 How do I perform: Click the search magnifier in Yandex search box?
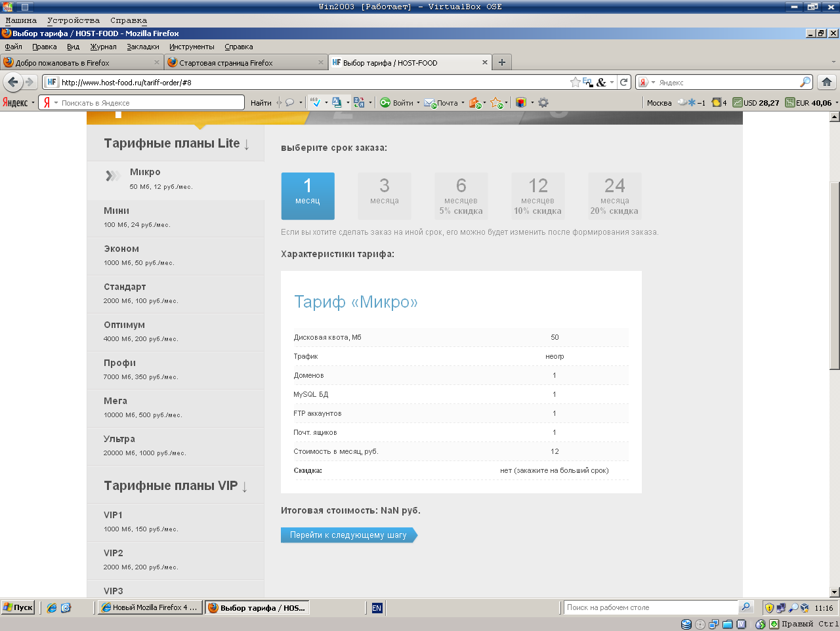(x=805, y=82)
